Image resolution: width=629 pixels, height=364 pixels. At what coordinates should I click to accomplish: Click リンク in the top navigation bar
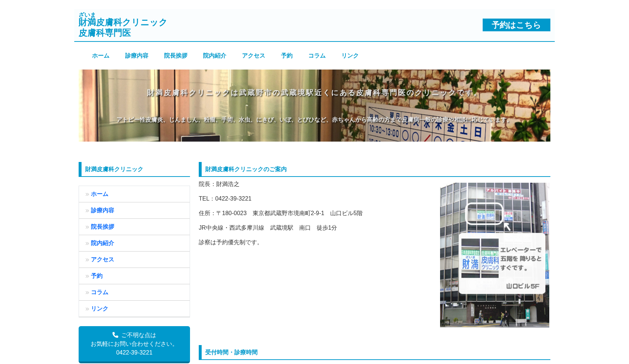click(x=350, y=56)
